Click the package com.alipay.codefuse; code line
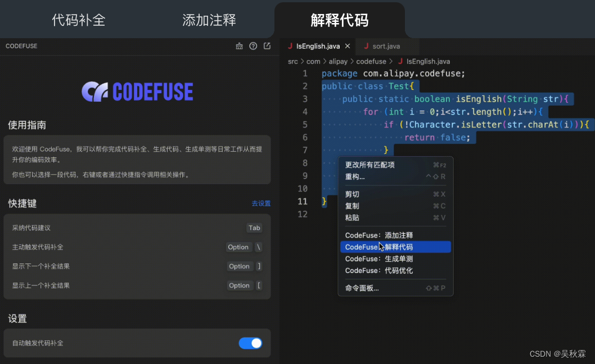Screen dimensions: 595x364 tap(393, 73)
